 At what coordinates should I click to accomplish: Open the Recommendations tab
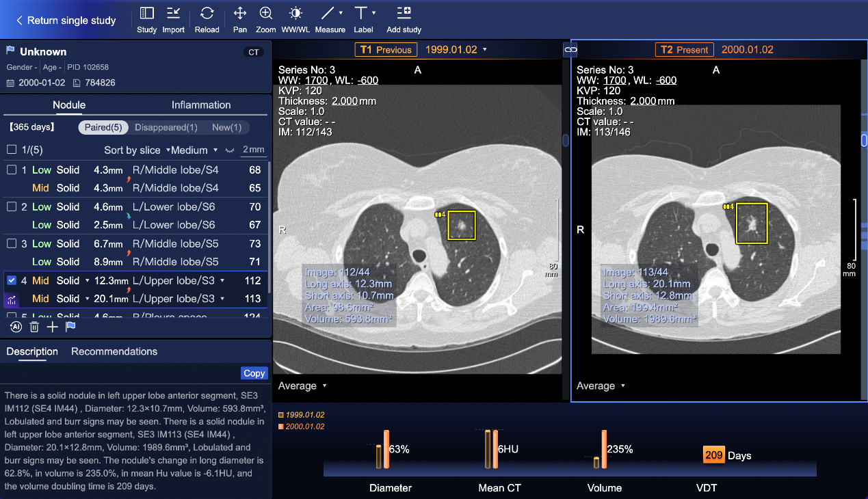(114, 351)
